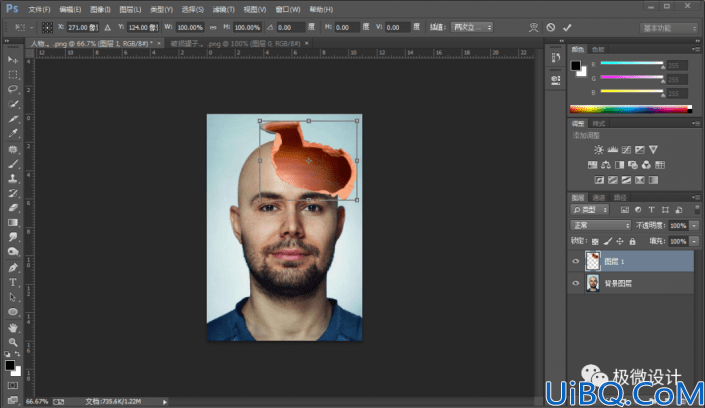705x408 pixels.
Task: Hide layer 图层 1 via its eye icon
Action: click(576, 261)
